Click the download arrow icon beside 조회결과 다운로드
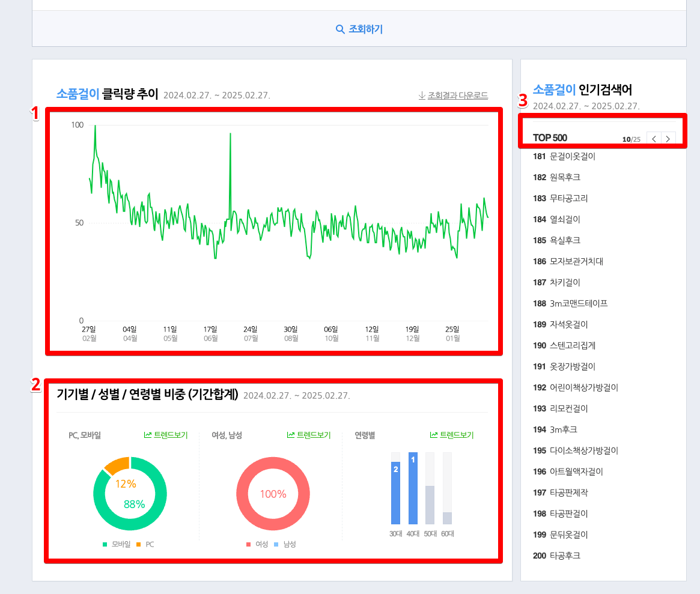700x594 pixels. [422, 95]
